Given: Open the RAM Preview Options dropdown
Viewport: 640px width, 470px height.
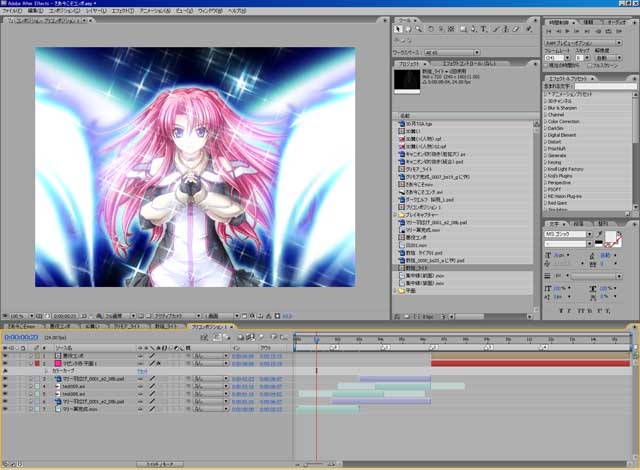Looking at the screenshot, I should pyautogui.click(x=583, y=42).
